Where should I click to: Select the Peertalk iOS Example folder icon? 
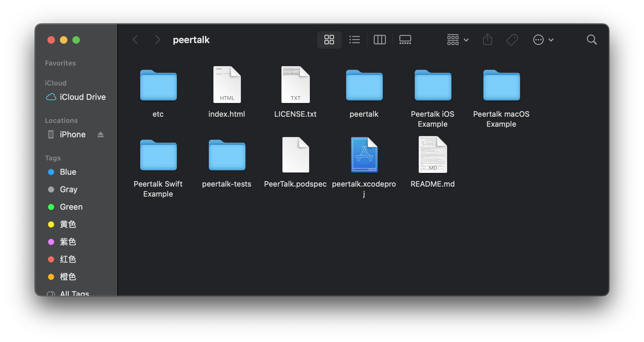tap(433, 85)
